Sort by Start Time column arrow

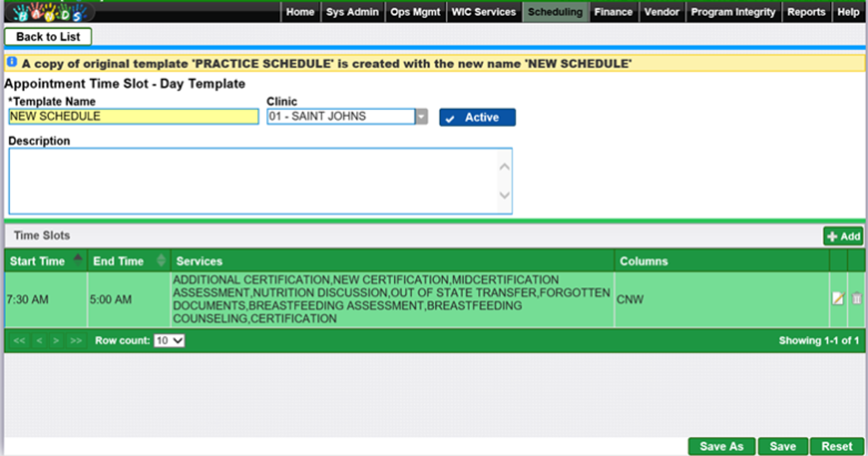[x=78, y=258]
